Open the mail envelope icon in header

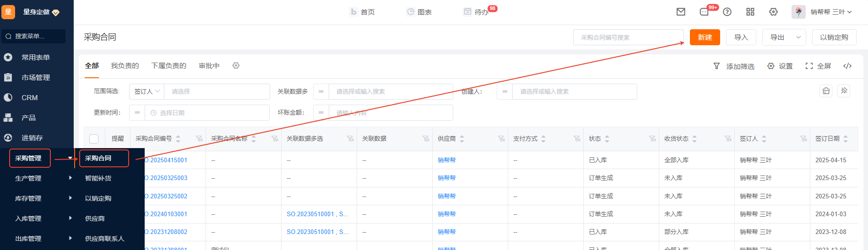[x=681, y=12]
